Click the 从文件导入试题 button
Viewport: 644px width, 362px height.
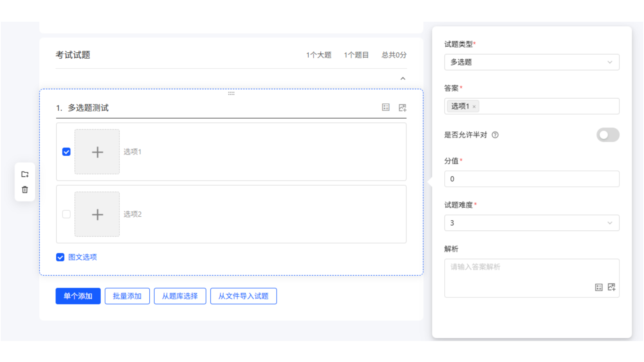click(243, 296)
